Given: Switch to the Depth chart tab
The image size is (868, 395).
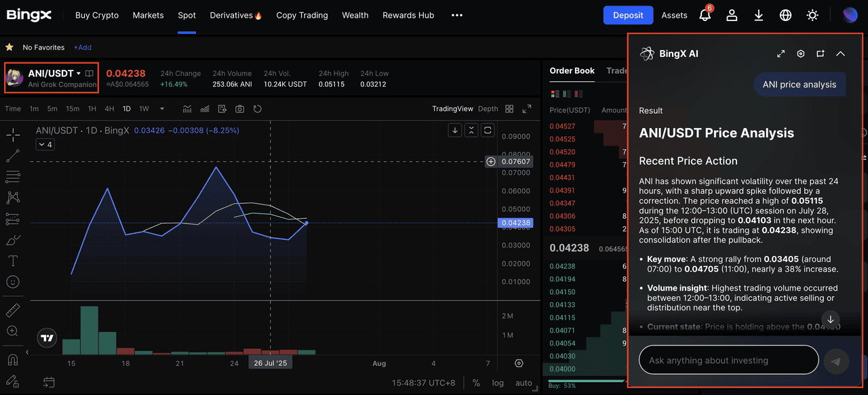Looking at the screenshot, I should 488,109.
